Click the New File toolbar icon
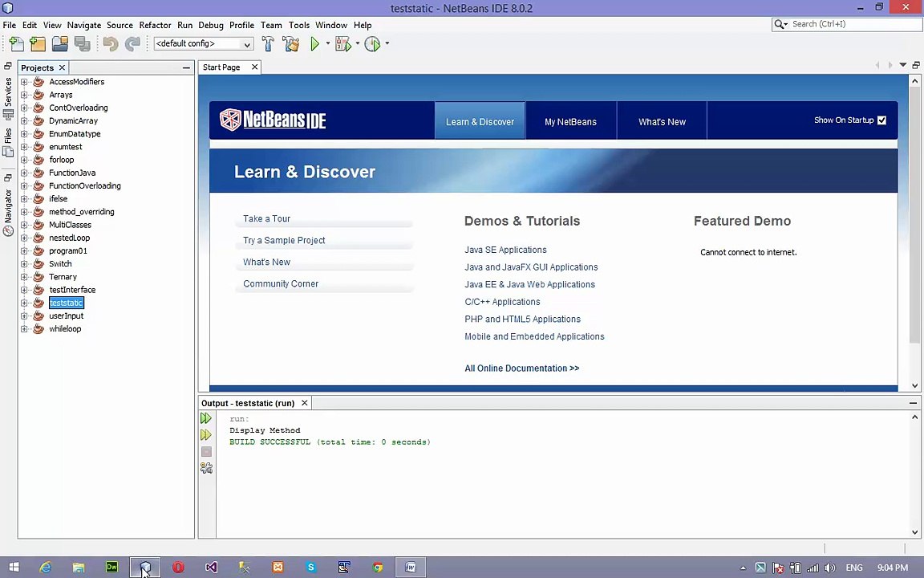 pyautogui.click(x=17, y=43)
